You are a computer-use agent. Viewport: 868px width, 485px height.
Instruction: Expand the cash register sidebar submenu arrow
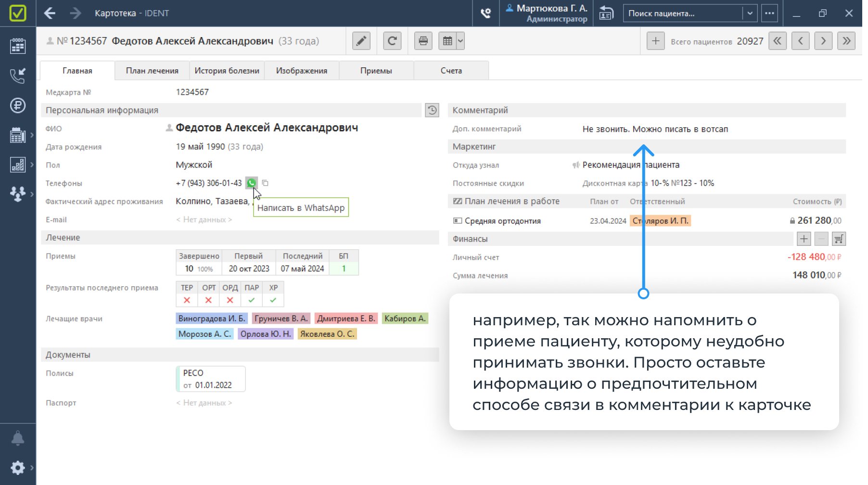pos(32,135)
